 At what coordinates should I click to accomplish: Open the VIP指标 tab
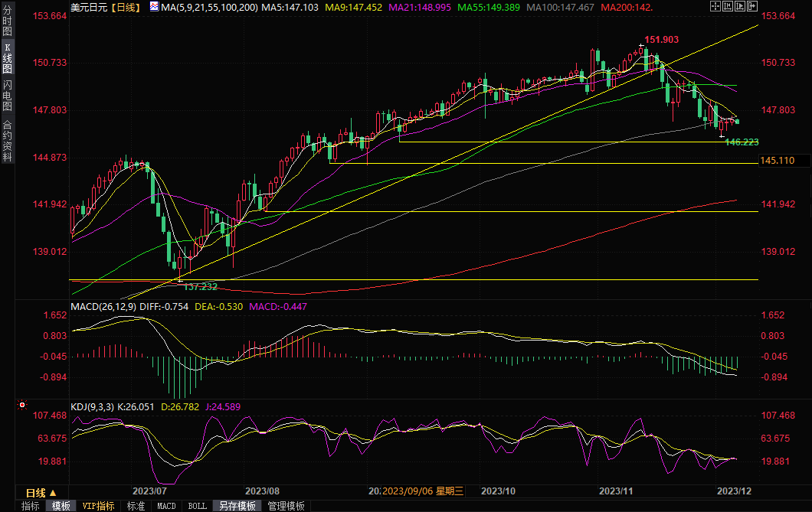pos(98,506)
